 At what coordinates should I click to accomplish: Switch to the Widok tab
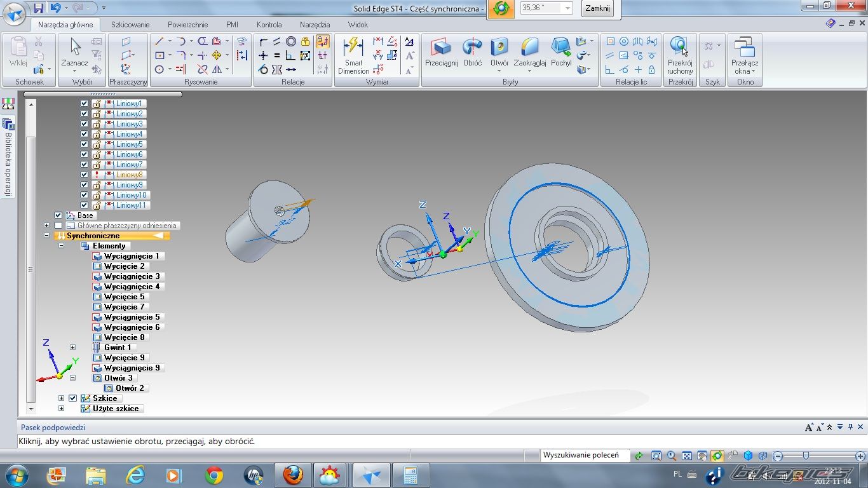click(x=358, y=25)
